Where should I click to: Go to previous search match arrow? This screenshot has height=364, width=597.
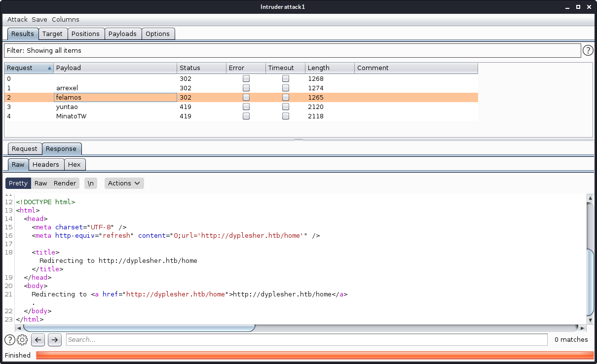(38, 339)
